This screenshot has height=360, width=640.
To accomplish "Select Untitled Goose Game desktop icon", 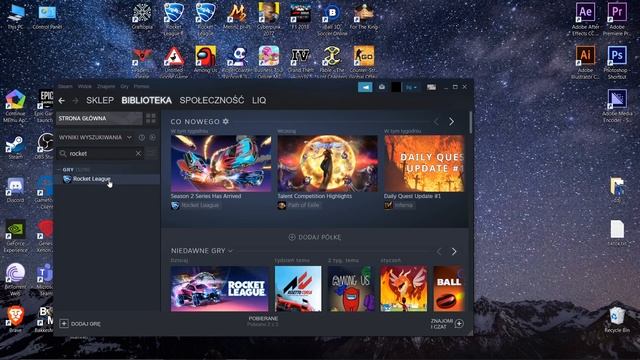I will point(173,62).
